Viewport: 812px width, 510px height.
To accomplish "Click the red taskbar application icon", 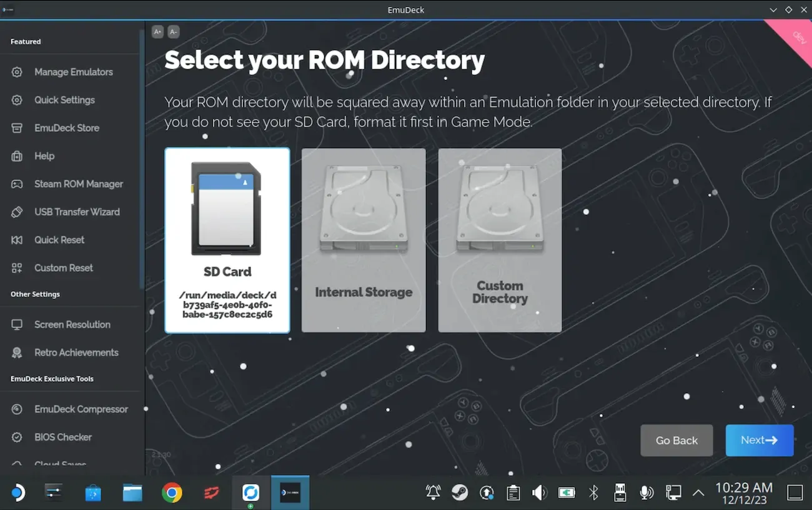I will (211, 493).
